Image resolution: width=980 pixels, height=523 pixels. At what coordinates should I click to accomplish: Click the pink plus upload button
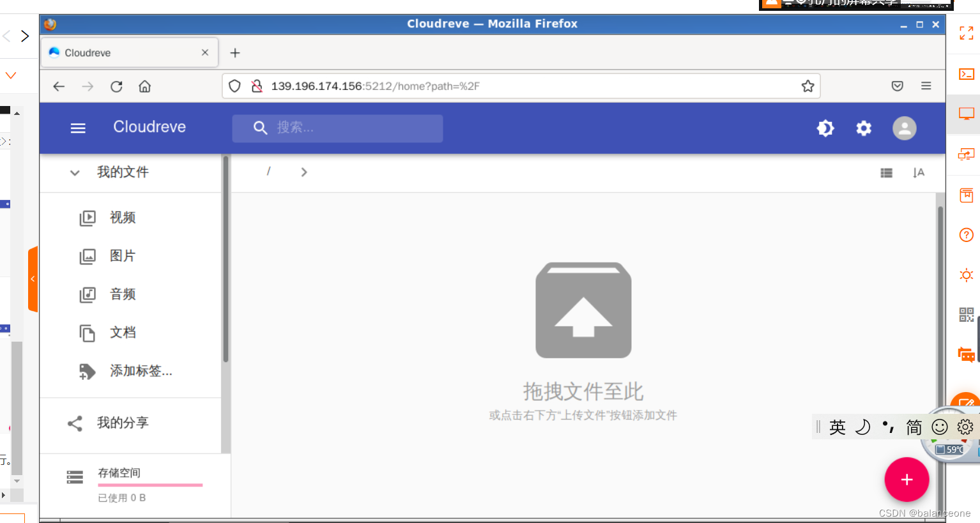tap(907, 480)
